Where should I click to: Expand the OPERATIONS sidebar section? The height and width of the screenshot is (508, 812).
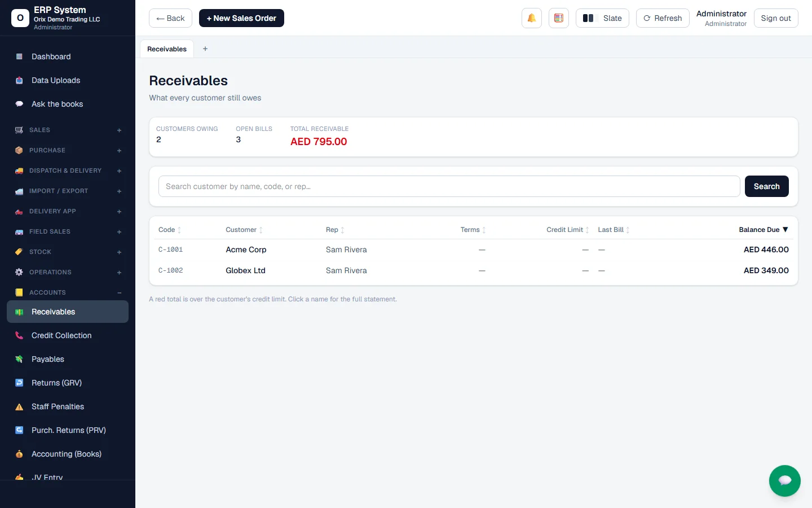pos(68,272)
